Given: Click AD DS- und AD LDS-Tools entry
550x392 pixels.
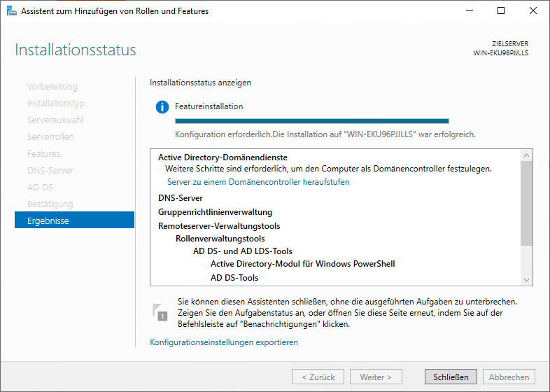Looking at the screenshot, I should point(243,251).
